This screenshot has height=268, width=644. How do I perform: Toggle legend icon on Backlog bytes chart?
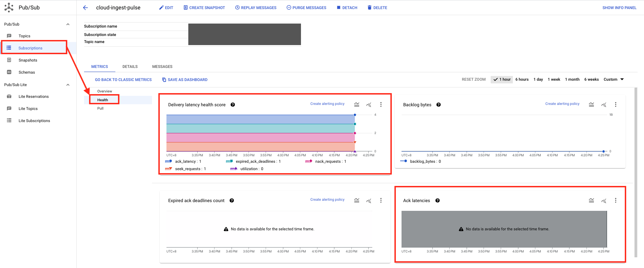592,105
